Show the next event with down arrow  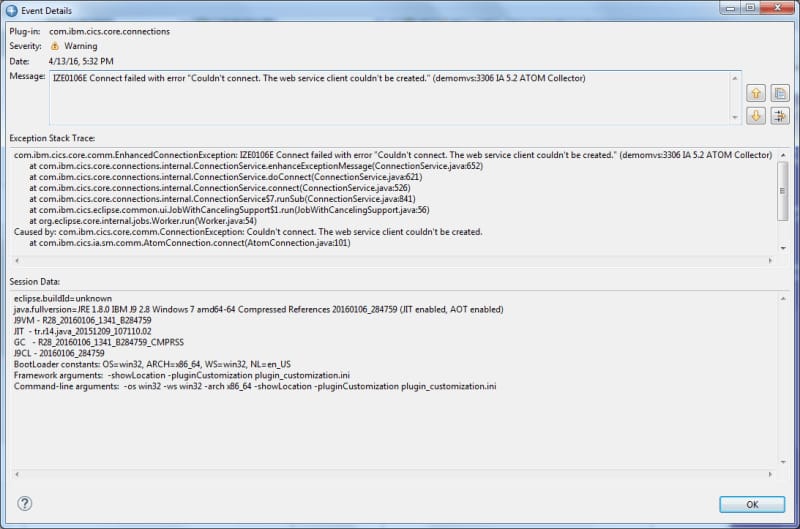pos(756,116)
